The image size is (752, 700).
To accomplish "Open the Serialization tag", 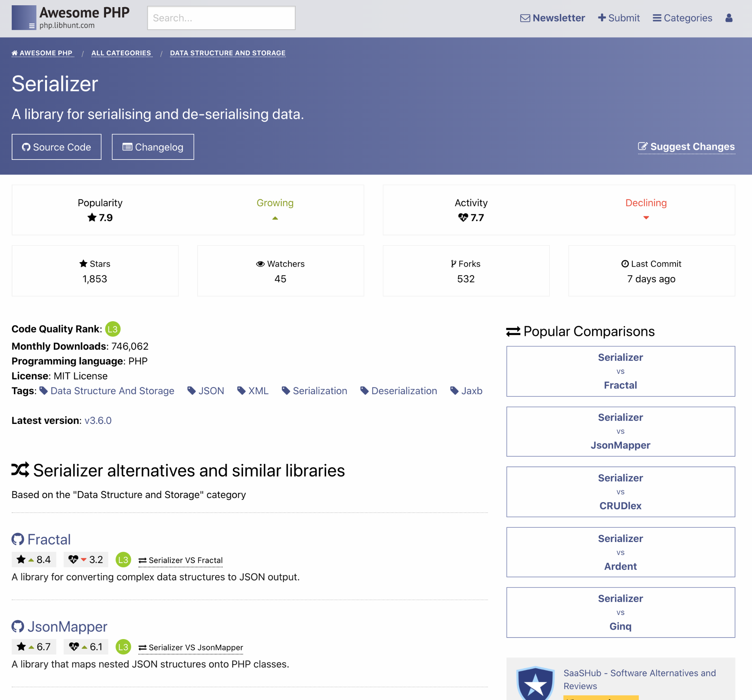I will [314, 391].
